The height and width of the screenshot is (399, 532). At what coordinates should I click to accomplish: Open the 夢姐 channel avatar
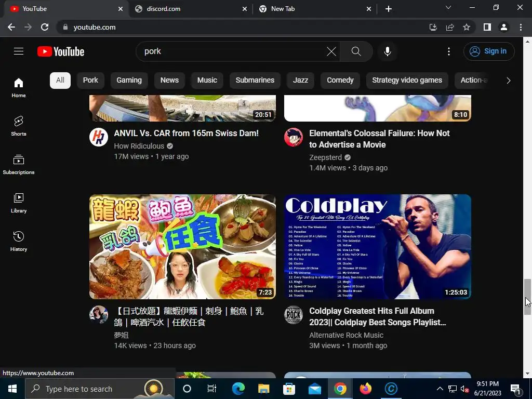pos(98,315)
